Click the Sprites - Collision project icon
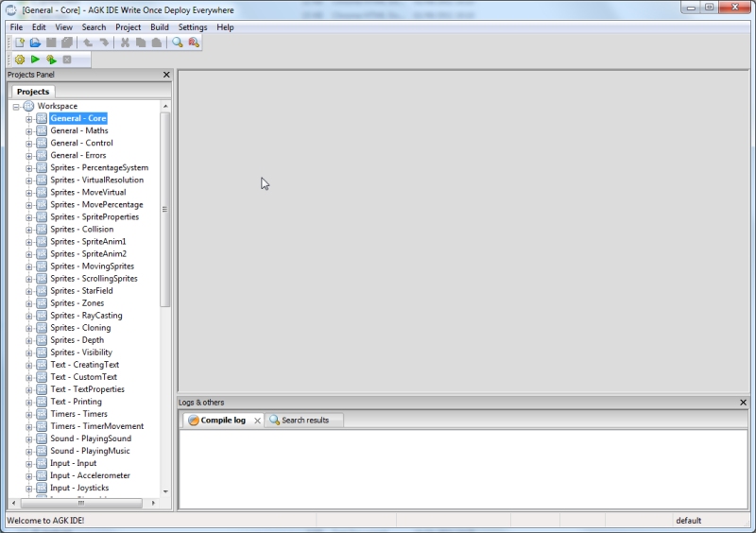This screenshot has height=533, width=756. click(x=42, y=229)
